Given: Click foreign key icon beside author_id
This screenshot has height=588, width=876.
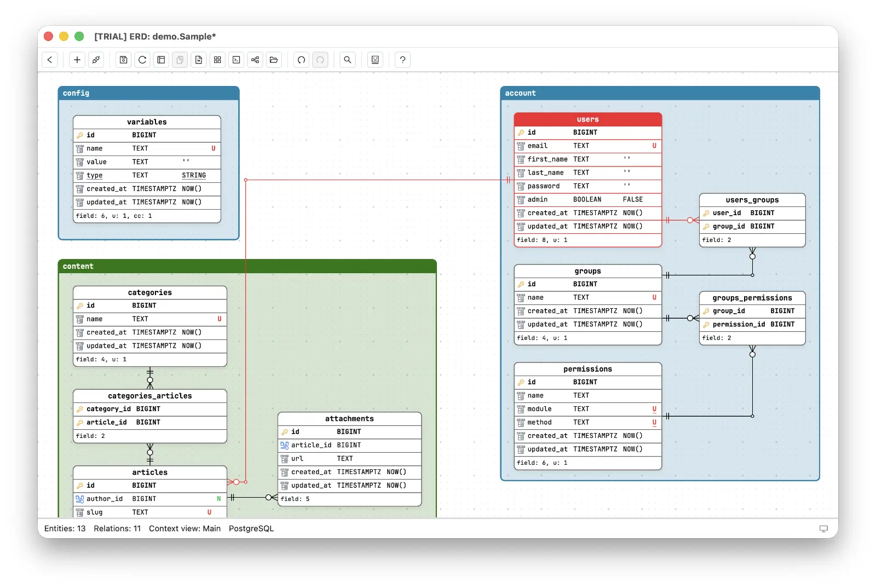Looking at the screenshot, I should (x=80, y=499).
